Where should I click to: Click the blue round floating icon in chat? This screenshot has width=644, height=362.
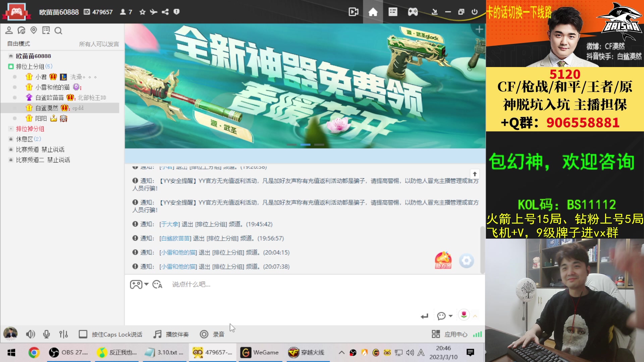point(467,261)
